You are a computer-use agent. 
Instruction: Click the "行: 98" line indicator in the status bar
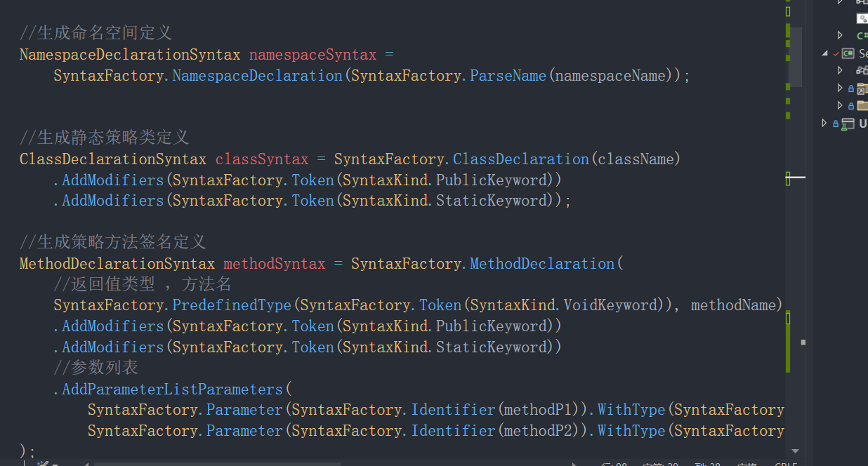coord(614,464)
